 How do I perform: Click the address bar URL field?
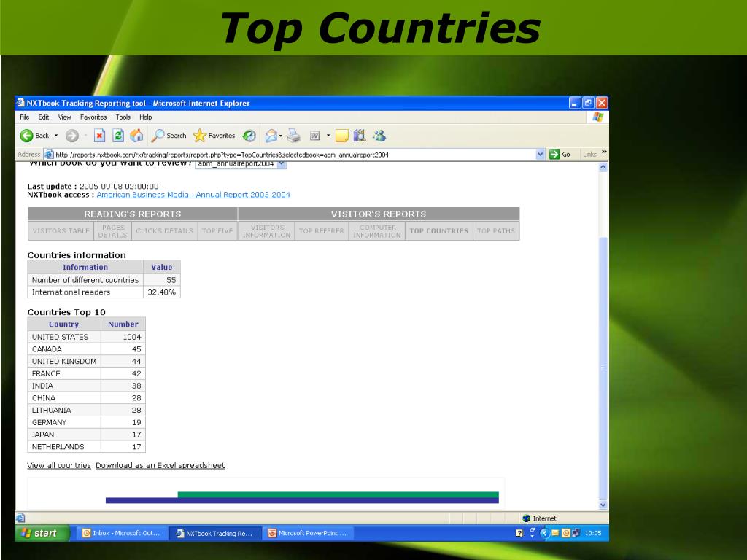295,155
